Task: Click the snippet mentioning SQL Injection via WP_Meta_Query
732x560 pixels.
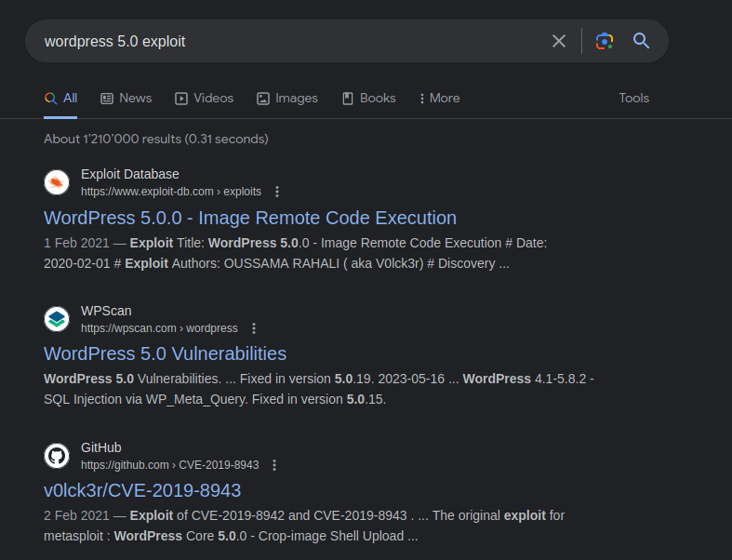Action: click(x=318, y=389)
